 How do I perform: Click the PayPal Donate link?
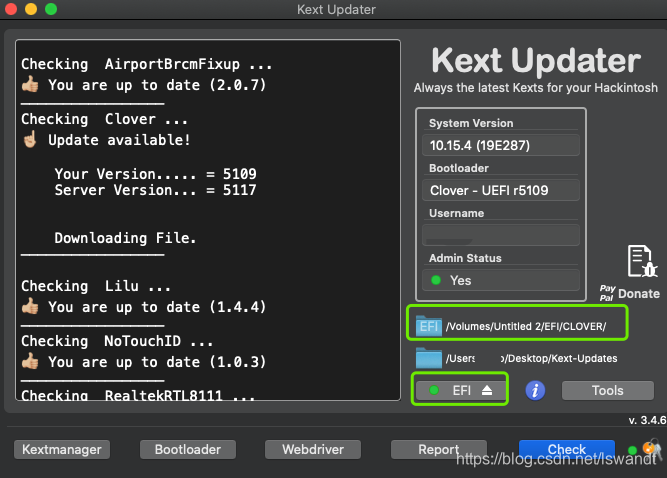[630, 293]
